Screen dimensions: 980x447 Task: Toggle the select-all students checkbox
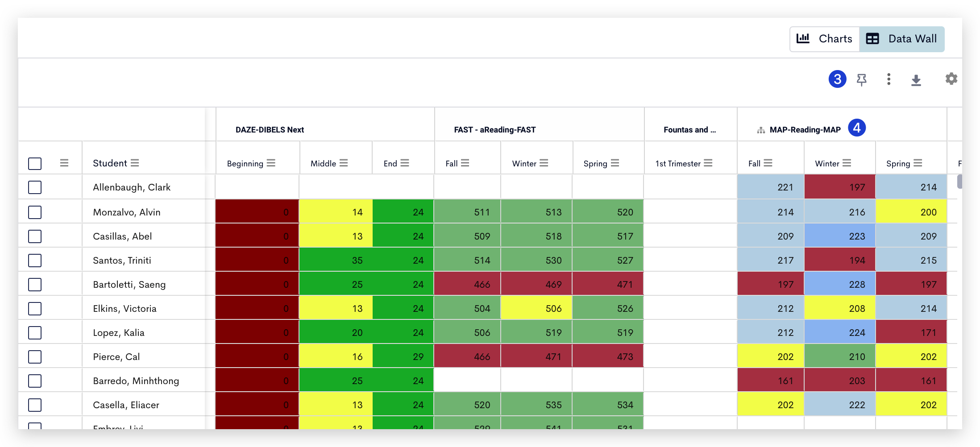35,163
